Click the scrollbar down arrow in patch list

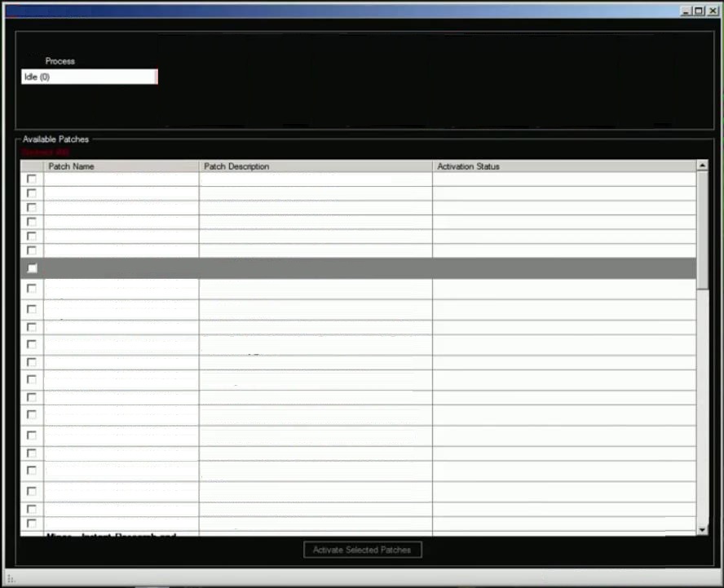pyautogui.click(x=702, y=530)
